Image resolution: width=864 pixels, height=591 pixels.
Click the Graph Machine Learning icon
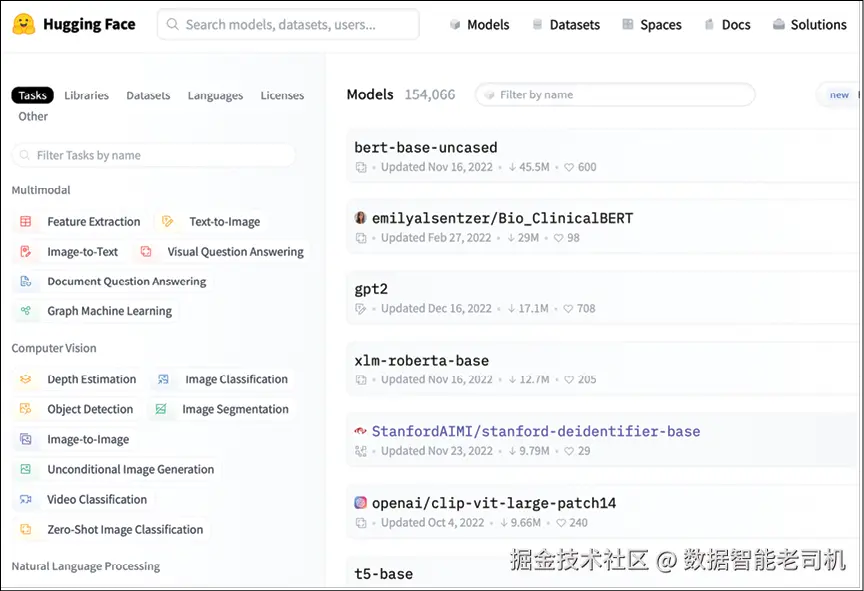pyautogui.click(x=25, y=311)
